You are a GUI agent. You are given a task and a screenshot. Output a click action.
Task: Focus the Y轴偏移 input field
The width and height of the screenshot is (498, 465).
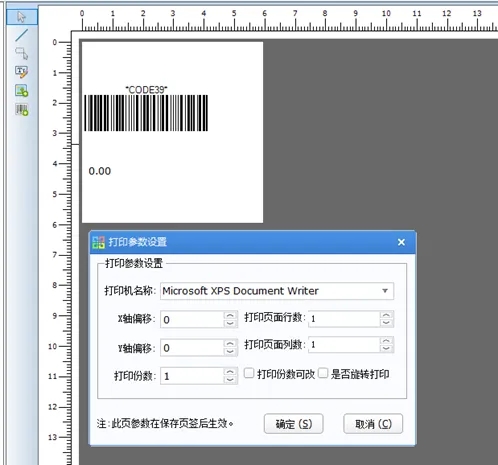[192, 348]
